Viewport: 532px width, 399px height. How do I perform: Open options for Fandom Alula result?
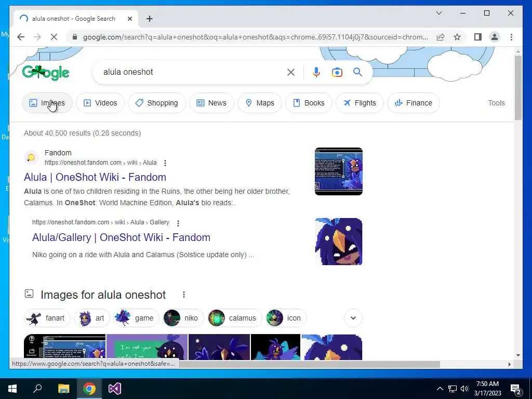coord(165,163)
